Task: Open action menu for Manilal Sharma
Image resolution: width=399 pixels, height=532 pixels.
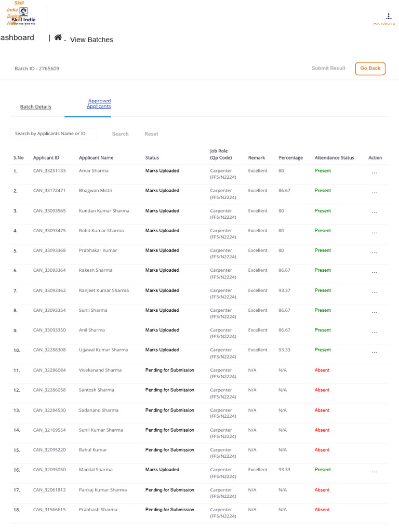Action: (x=374, y=472)
